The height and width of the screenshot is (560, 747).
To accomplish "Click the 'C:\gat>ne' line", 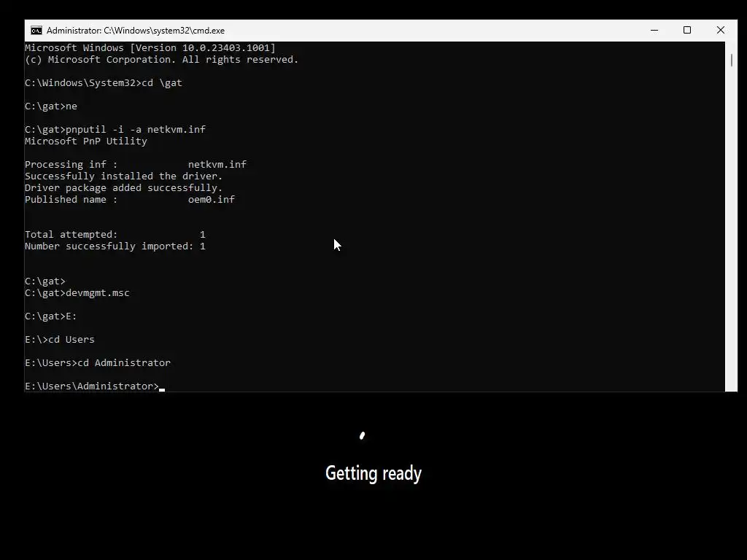I will coord(51,106).
